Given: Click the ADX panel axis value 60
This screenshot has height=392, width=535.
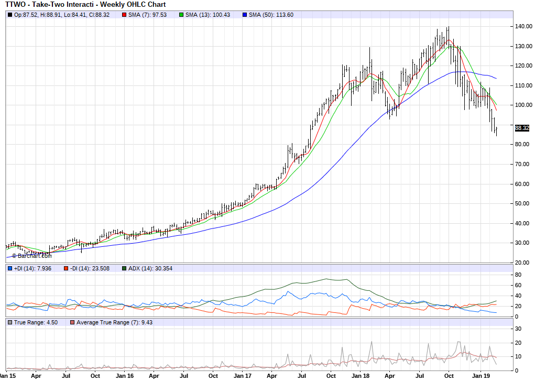Looking at the screenshot, I should pyautogui.click(x=518, y=285).
